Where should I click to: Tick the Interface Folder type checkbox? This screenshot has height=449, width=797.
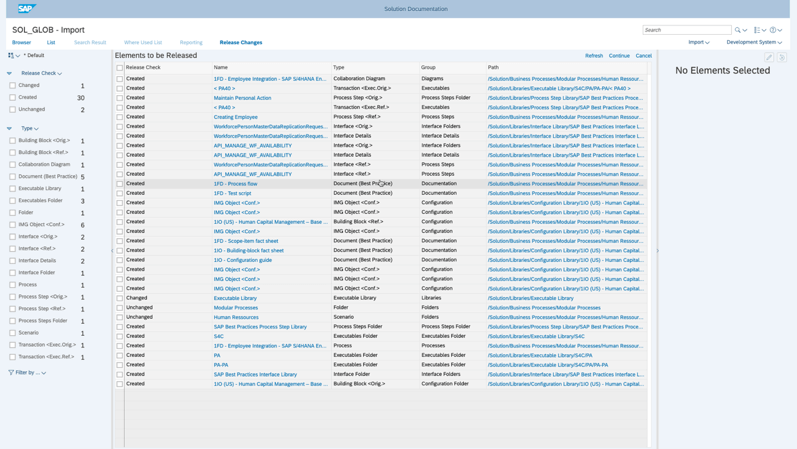tap(13, 273)
